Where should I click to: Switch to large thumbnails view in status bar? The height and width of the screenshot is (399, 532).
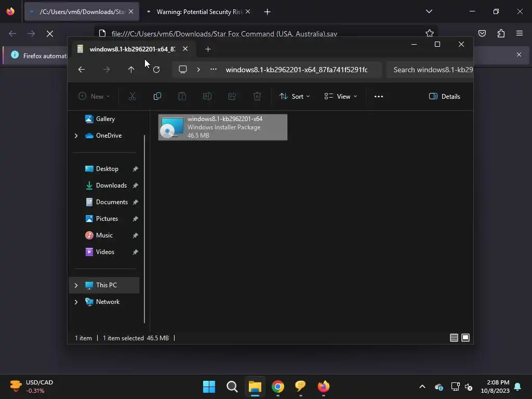(465, 338)
